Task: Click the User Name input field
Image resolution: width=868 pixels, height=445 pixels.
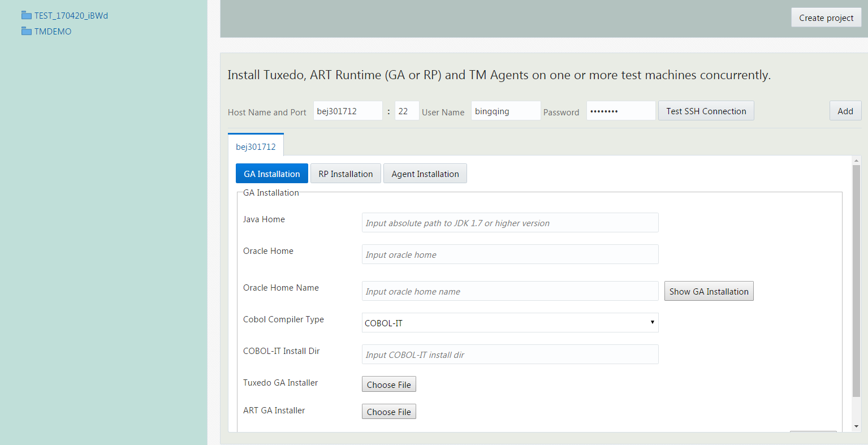Action: coord(506,111)
